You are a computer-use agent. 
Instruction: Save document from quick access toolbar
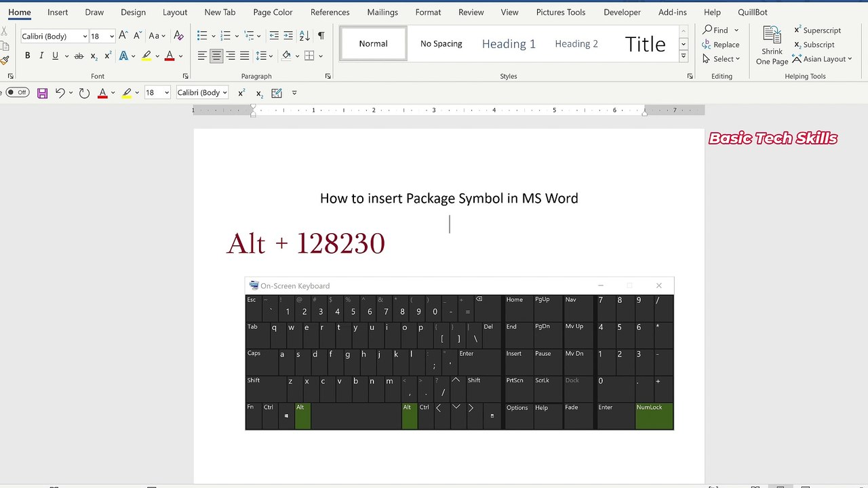(42, 93)
